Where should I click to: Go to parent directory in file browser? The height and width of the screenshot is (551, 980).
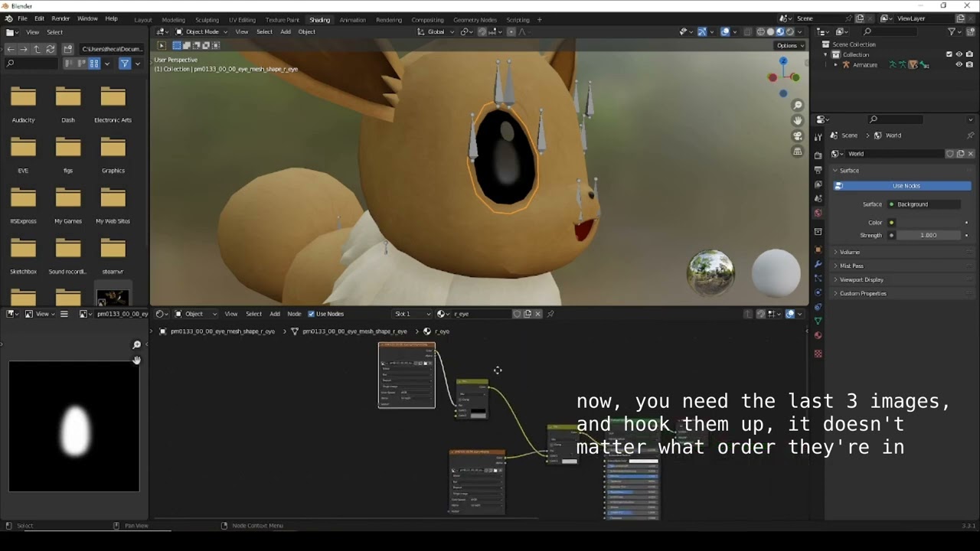point(37,49)
